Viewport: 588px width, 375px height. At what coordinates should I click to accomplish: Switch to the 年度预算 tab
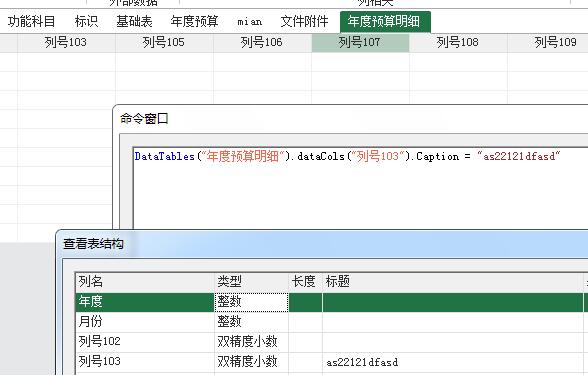tap(194, 21)
